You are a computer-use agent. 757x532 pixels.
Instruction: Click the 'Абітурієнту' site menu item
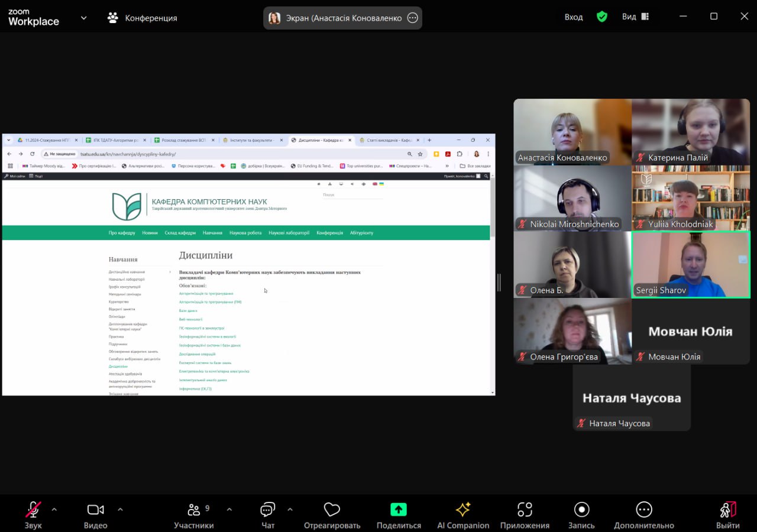point(361,233)
